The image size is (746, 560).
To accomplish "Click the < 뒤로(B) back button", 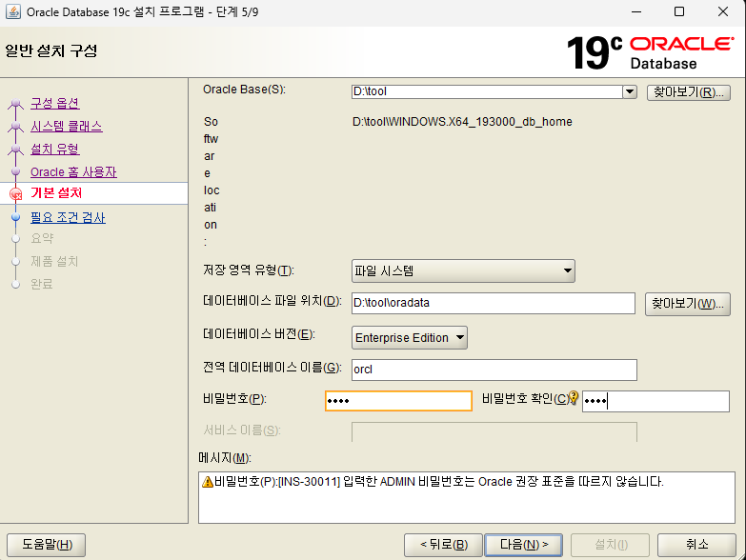I will (443, 545).
